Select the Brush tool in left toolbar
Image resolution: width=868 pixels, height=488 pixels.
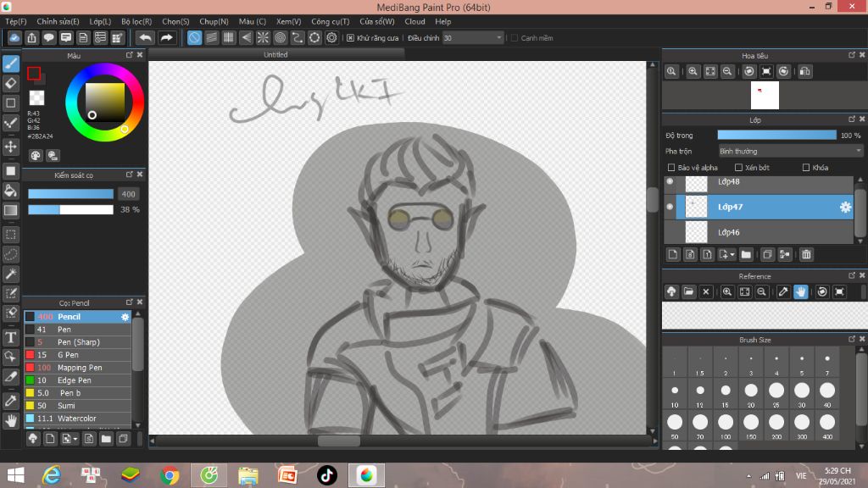[x=11, y=64]
